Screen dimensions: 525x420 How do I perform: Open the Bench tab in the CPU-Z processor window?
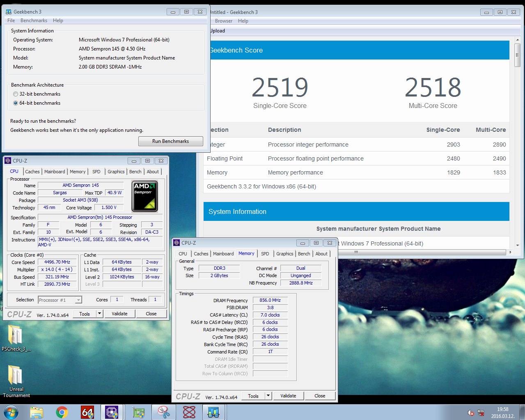click(x=135, y=172)
